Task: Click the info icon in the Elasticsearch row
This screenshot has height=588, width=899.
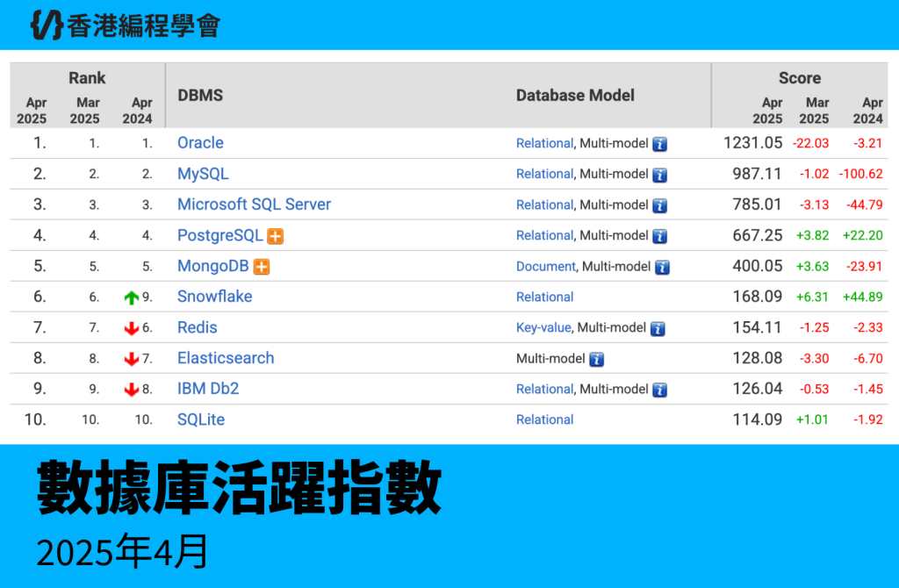Action: (597, 359)
